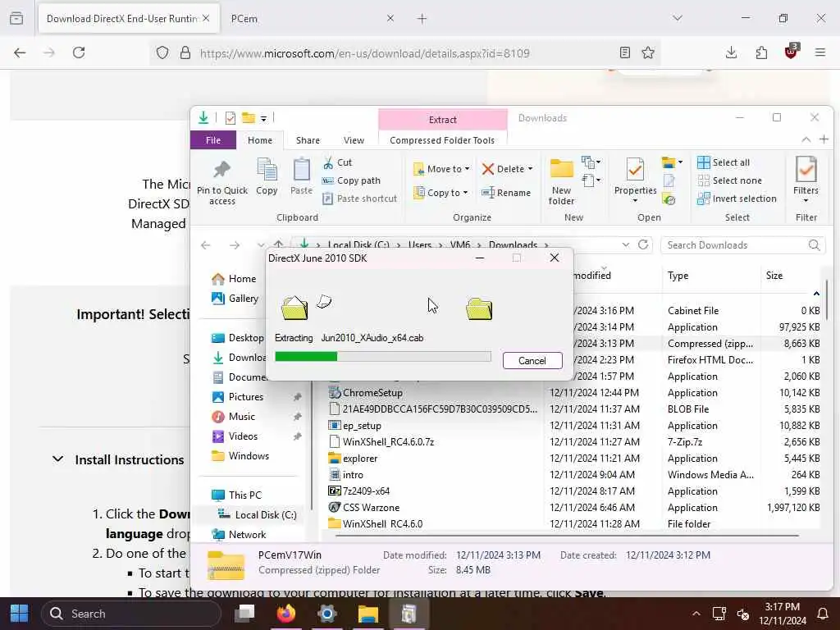Switch to the PCem browser tab
The width and height of the screenshot is (840, 630).
click(x=313, y=18)
